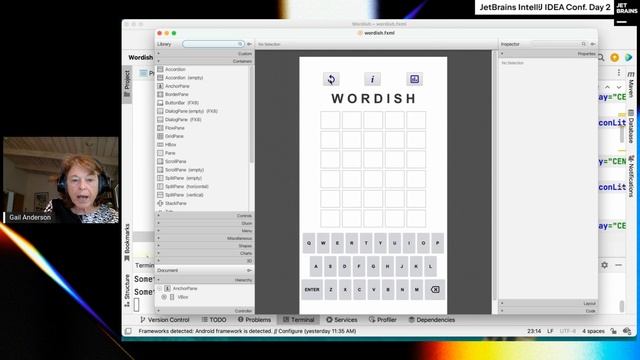The image size is (640, 360).
Task: Open the Library panel options arrow menu
Action: coord(249,44)
